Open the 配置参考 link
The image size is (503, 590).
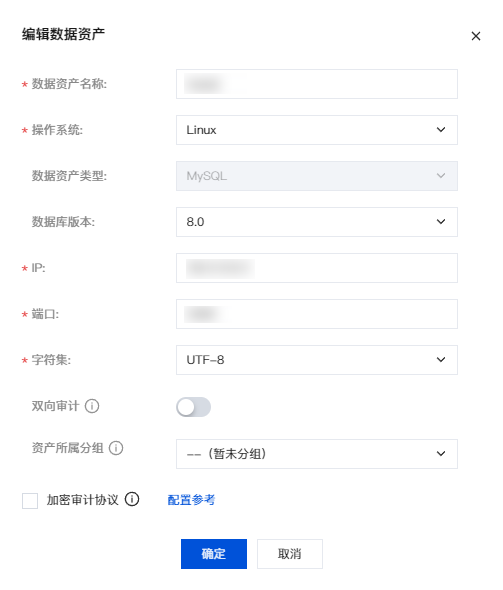point(191,500)
